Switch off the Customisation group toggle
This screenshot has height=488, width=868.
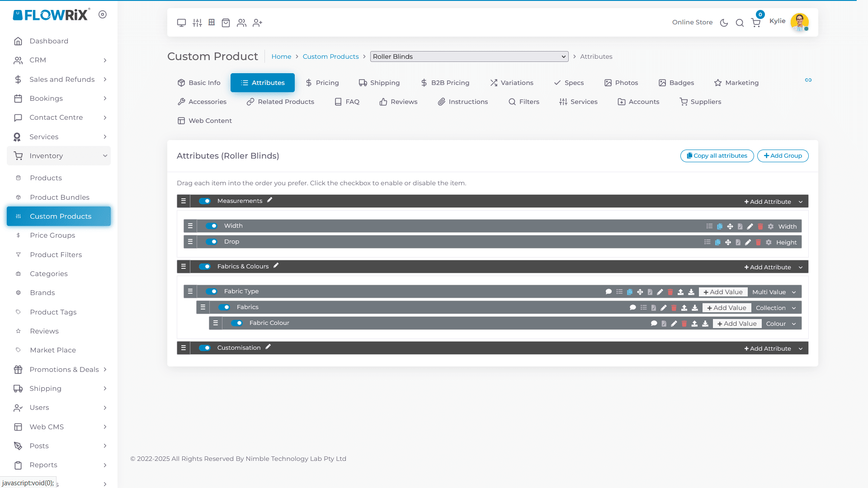[x=205, y=348]
